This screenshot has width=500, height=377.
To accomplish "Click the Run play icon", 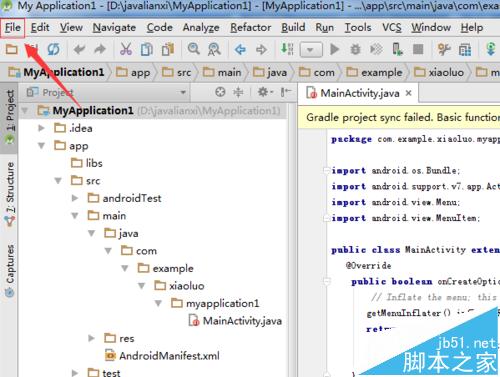I will click(334, 50).
